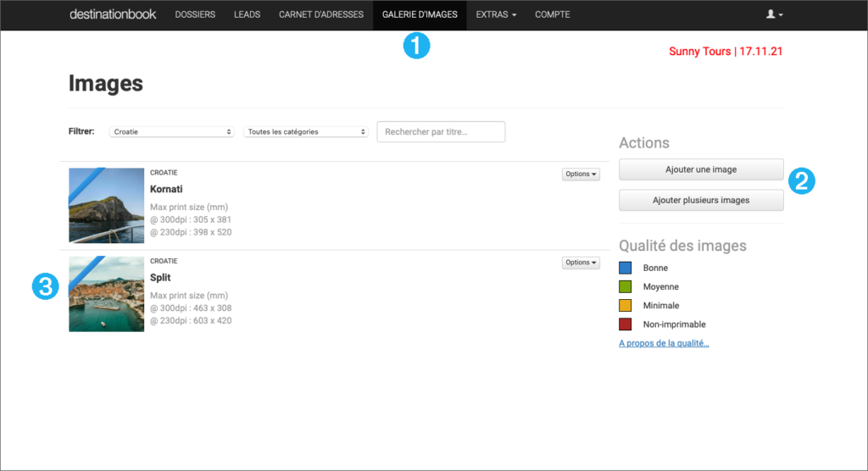This screenshot has height=471, width=868.
Task: Open Carnet d'adresses in navigation
Action: click(x=321, y=14)
